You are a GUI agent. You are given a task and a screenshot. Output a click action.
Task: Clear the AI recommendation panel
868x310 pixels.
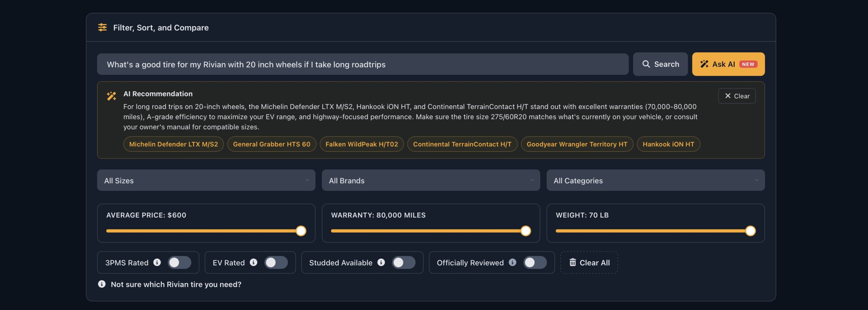pyautogui.click(x=737, y=96)
